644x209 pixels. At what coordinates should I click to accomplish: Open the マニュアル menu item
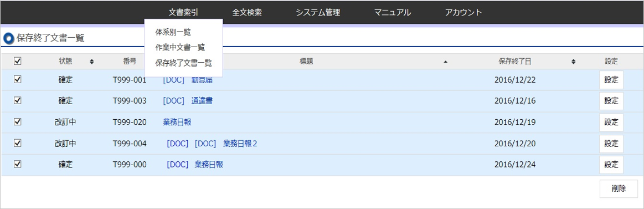tap(392, 12)
